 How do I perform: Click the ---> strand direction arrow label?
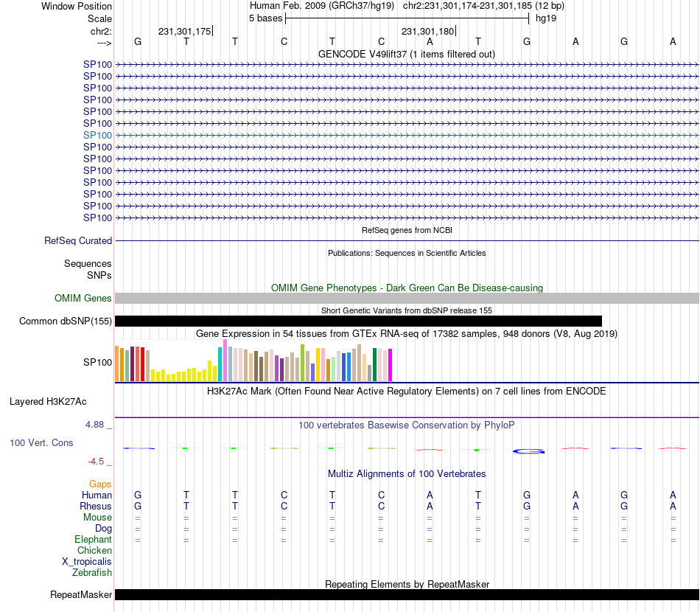pyautogui.click(x=104, y=43)
